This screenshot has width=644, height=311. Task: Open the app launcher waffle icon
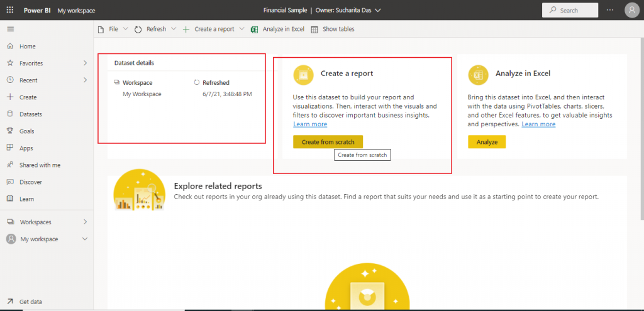10,10
